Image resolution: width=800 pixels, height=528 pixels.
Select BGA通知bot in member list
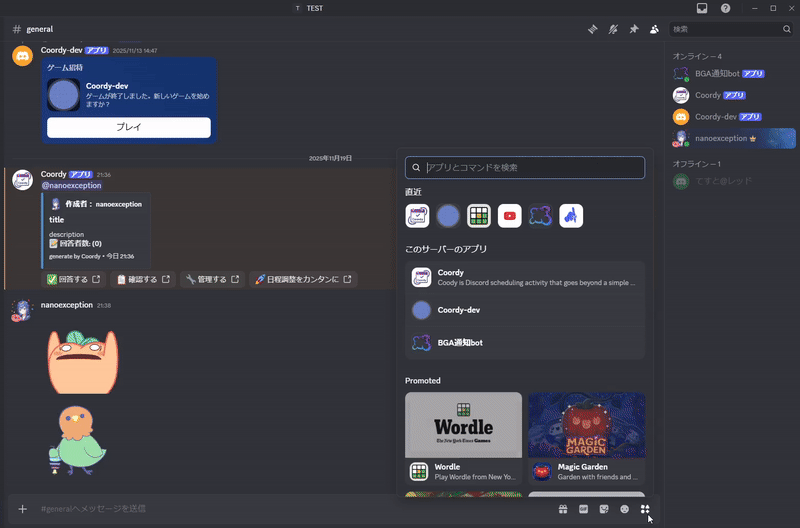[732, 73]
